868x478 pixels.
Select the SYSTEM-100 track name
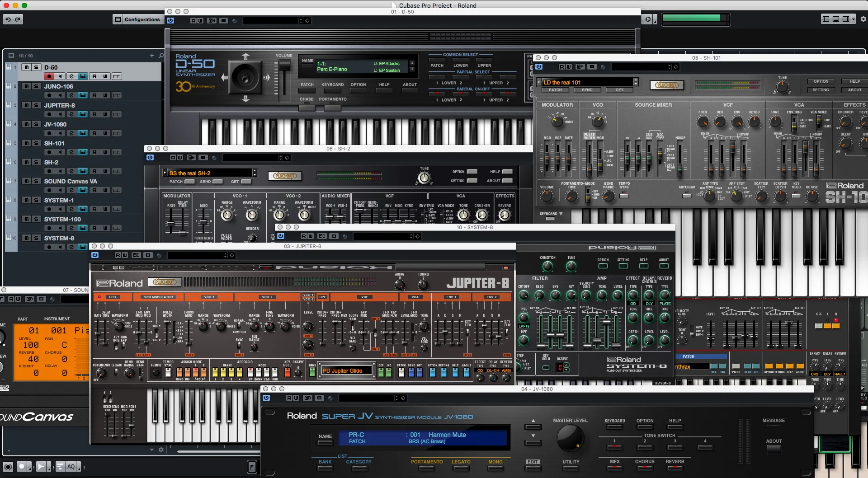click(62, 219)
